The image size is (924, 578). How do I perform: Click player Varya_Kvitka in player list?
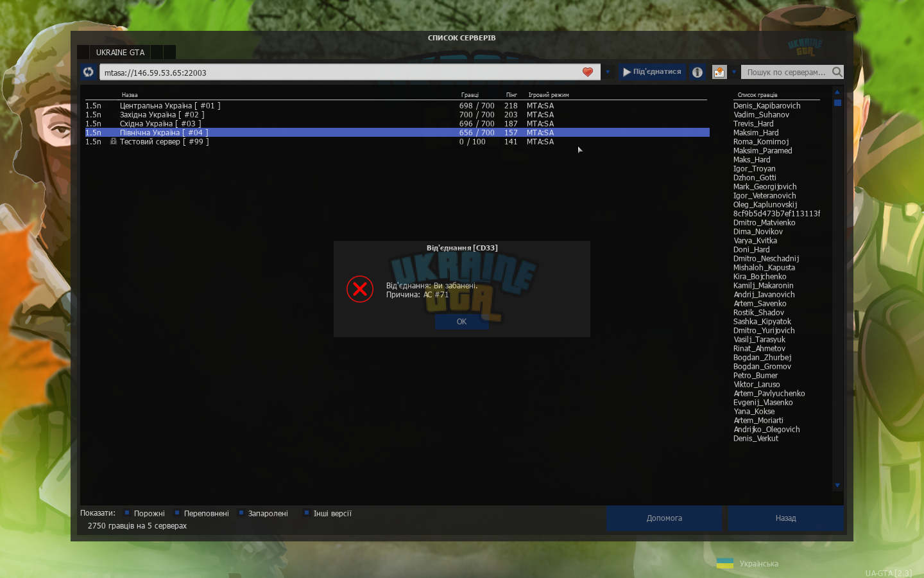click(x=755, y=240)
